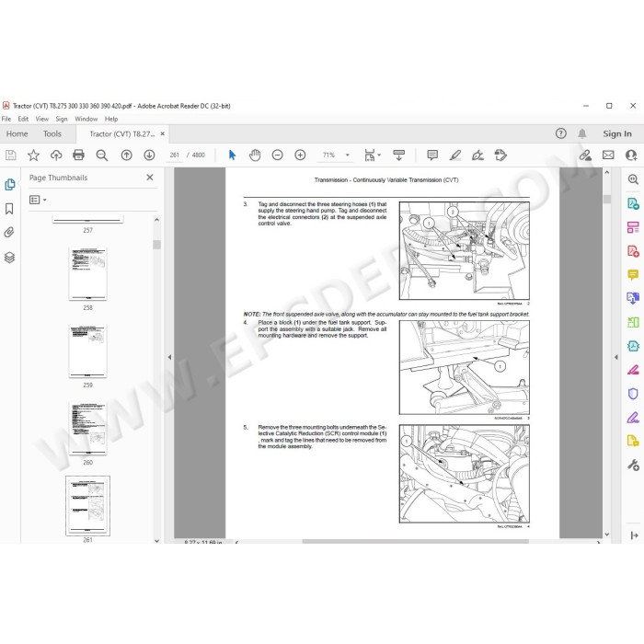Close the Page Thumbnails panel
644x644 pixels.
pos(150,178)
